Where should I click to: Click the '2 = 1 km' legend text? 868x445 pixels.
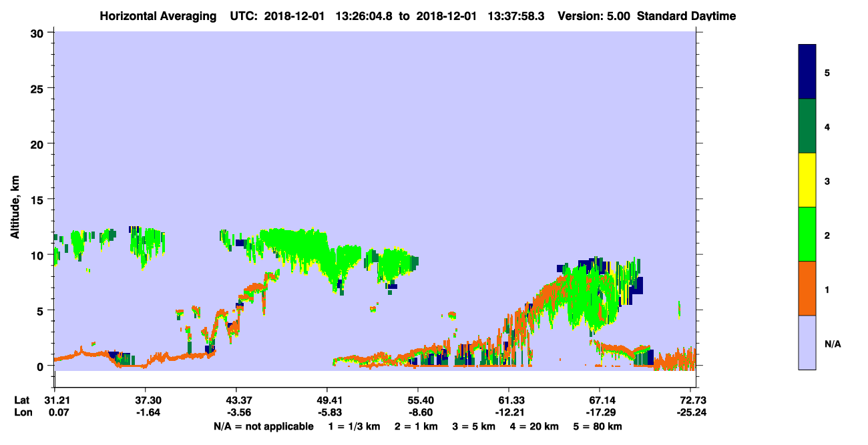(416, 426)
